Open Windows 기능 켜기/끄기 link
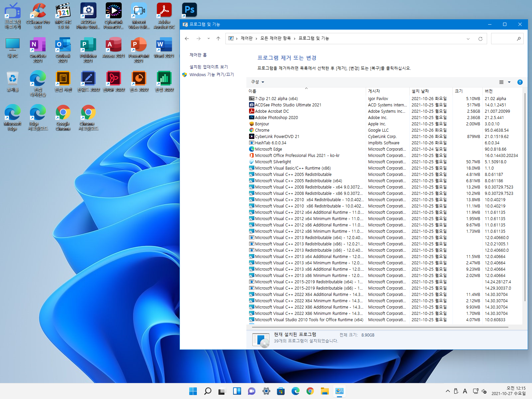532x399 pixels. 211,75
